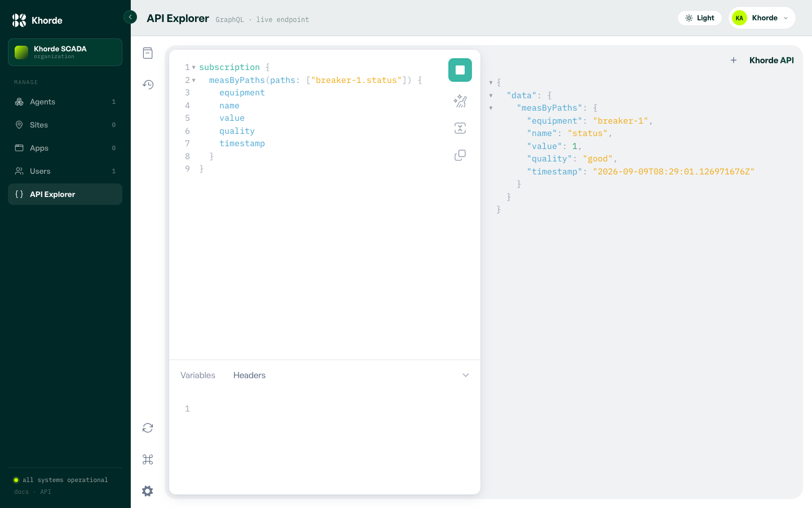
Task: Open the explorer settings gear
Action: pos(148,491)
